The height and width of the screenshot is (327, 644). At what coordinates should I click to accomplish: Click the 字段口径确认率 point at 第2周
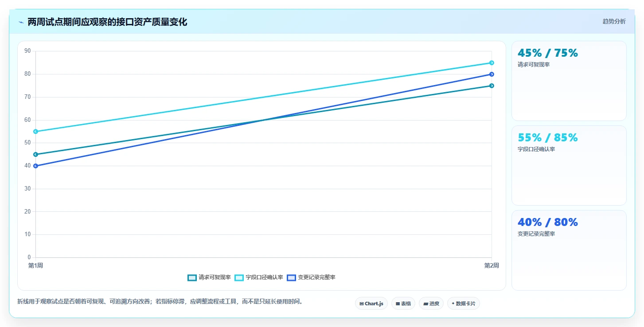pyautogui.click(x=492, y=63)
